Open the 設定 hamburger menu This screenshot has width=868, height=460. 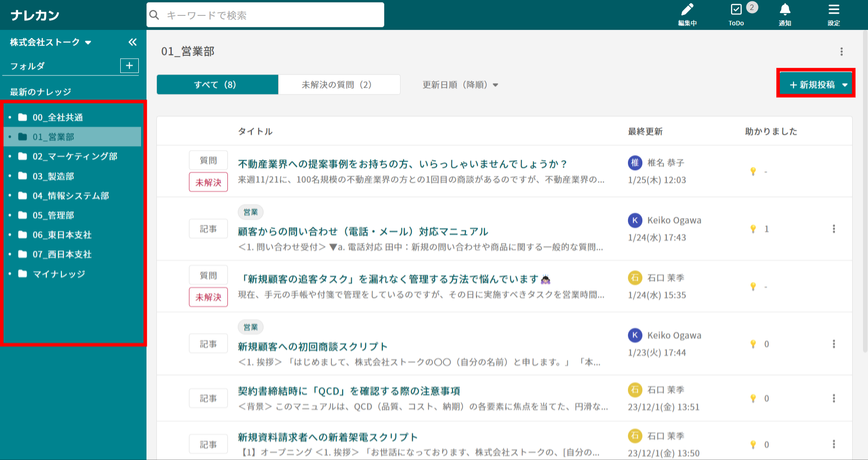point(834,11)
